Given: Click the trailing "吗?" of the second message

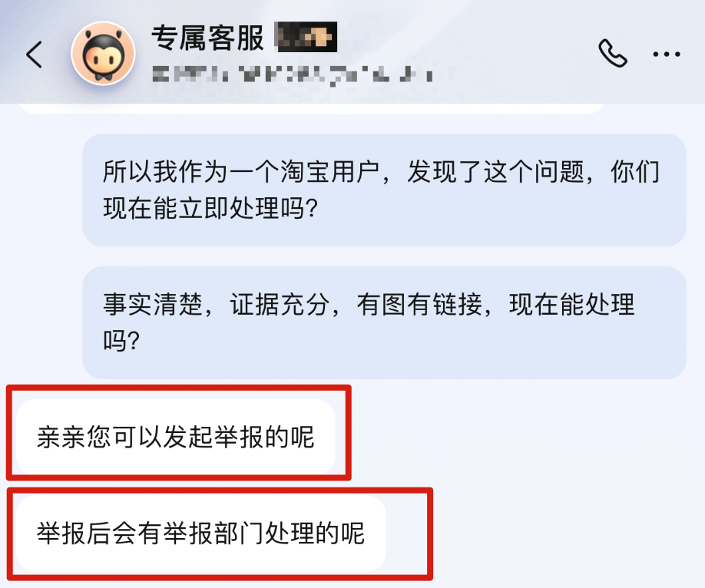Looking at the screenshot, I should (x=121, y=340).
